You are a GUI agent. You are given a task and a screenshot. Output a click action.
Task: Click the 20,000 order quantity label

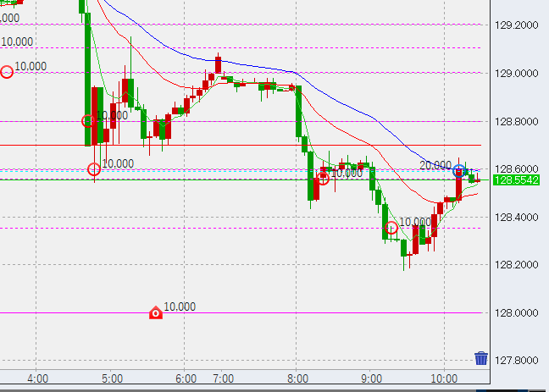click(x=435, y=164)
